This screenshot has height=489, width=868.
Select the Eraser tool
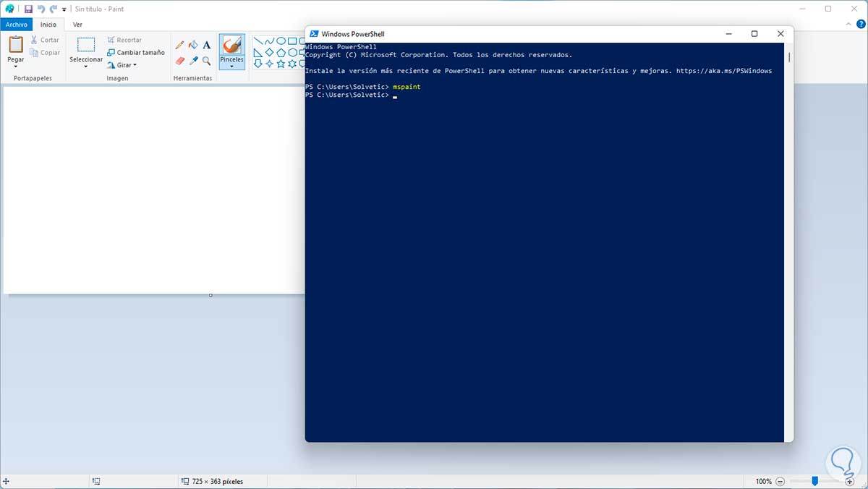[x=179, y=61]
